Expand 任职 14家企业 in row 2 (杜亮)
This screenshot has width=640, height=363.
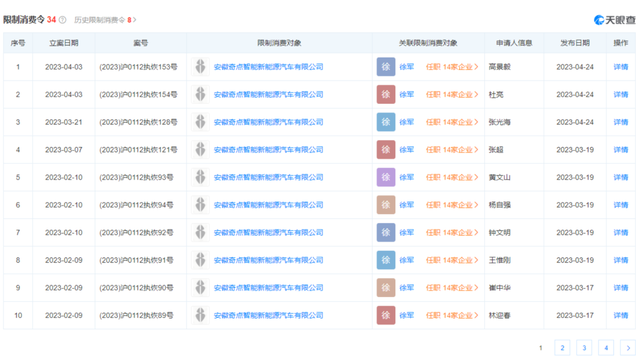tap(452, 94)
